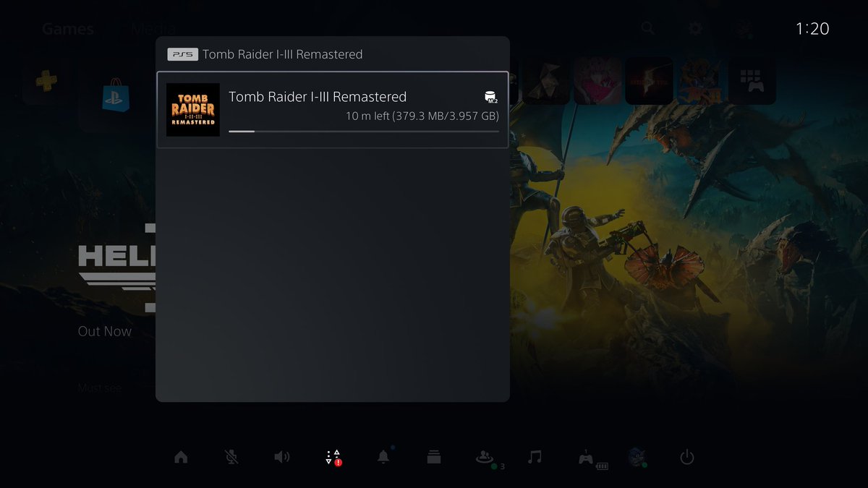
Task: Select the orange-haired character game tile
Action: (x=701, y=81)
